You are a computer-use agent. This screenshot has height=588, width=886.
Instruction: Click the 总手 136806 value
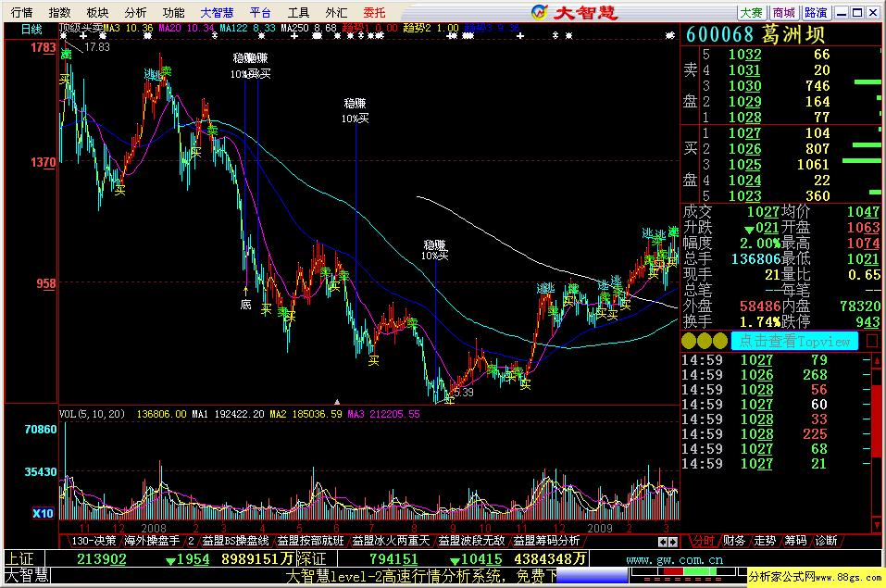(x=756, y=259)
